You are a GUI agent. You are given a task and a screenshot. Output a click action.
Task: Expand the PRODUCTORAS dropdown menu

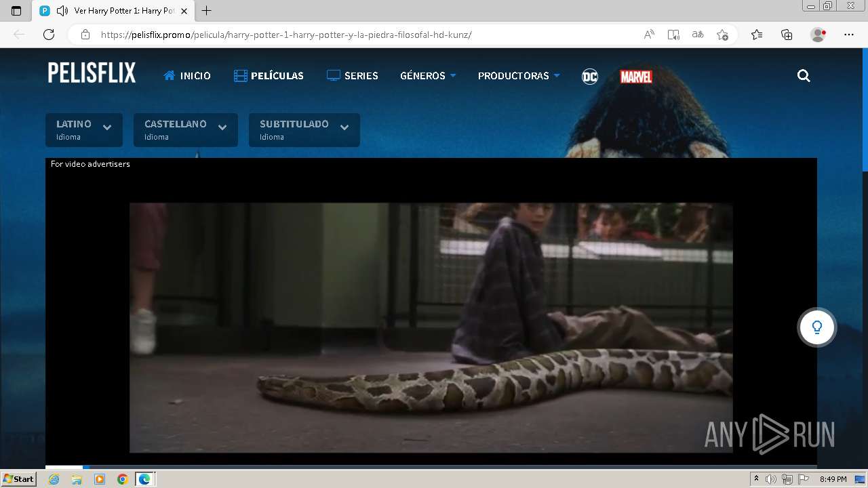click(519, 76)
